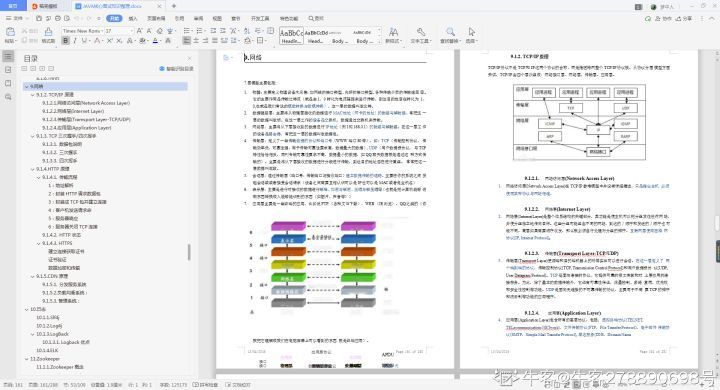This screenshot has height=390, width=720.
Task: Click the word count in status bar
Action: 173,385
